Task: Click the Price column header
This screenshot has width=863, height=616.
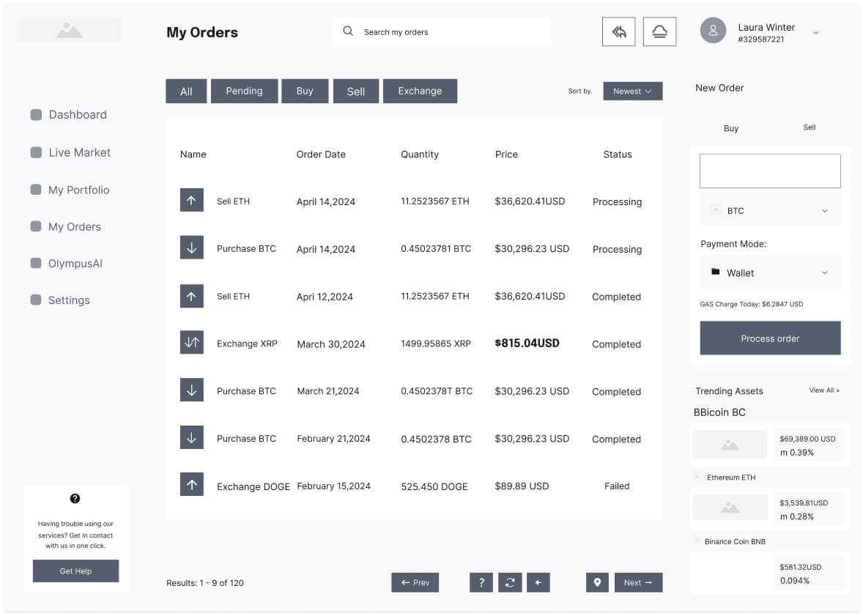Action: point(506,154)
